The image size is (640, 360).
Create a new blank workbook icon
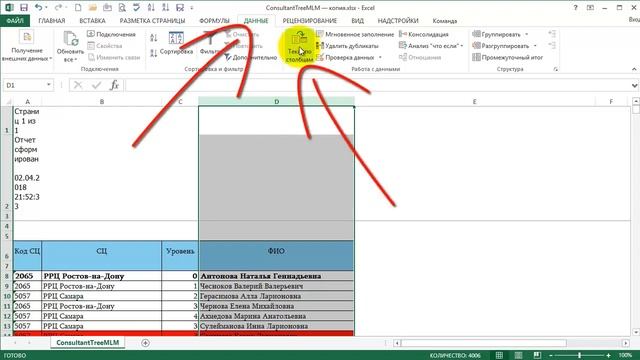tap(78, 8)
